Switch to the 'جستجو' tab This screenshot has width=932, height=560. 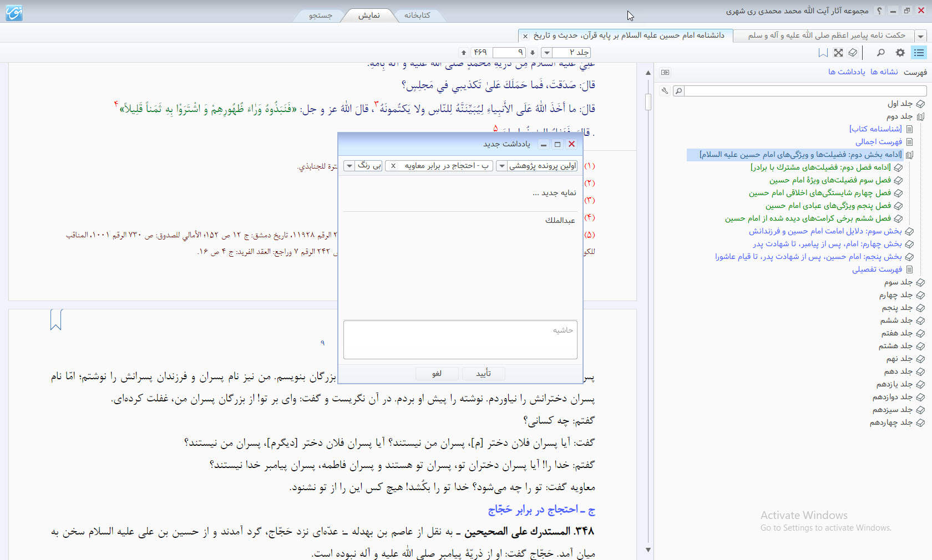pyautogui.click(x=320, y=16)
